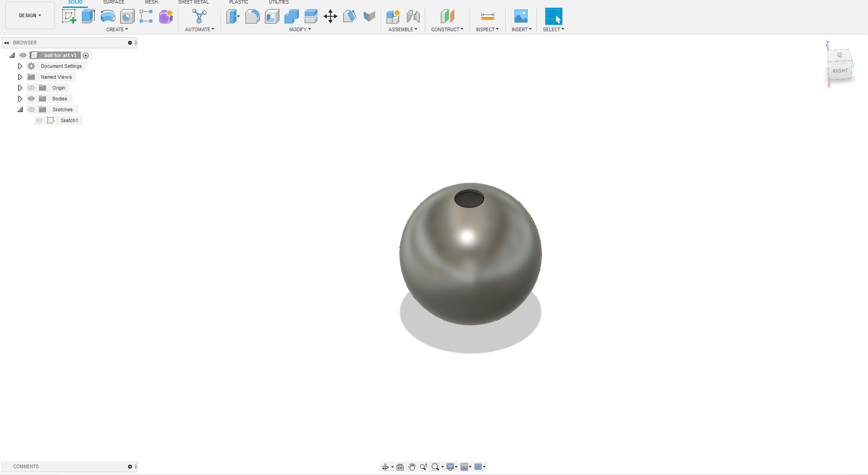
Task: Select the Fillet tool
Action: [x=252, y=17]
